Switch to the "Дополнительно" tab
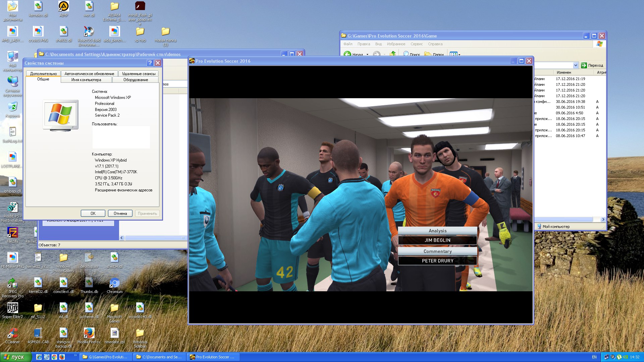This screenshot has width=644, height=362. (43, 73)
